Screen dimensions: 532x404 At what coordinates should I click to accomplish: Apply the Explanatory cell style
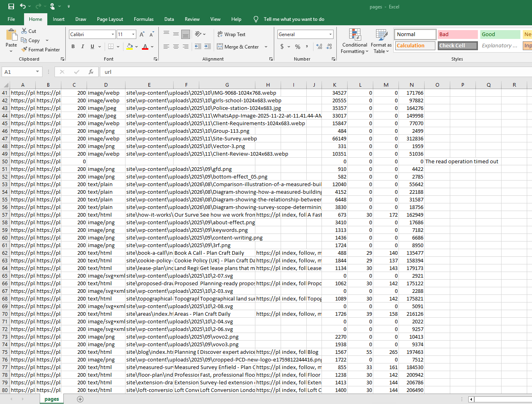point(500,46)
